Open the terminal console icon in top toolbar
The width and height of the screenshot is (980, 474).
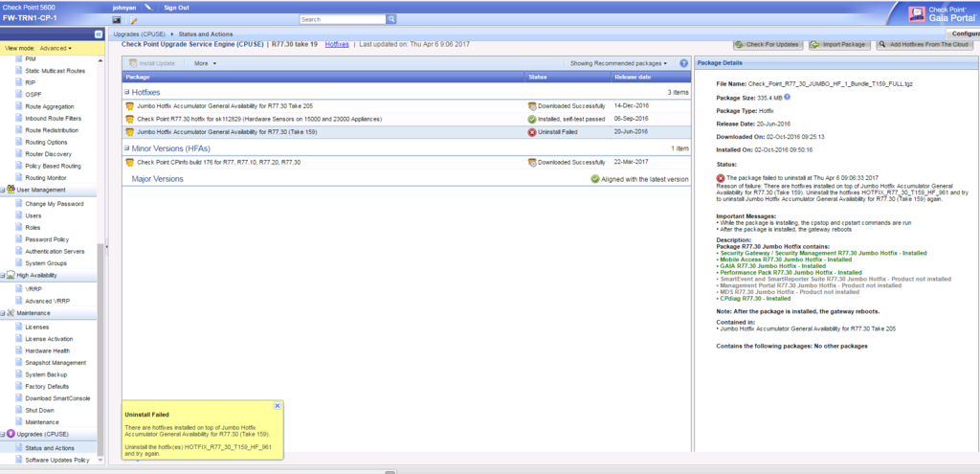[116, 20]
